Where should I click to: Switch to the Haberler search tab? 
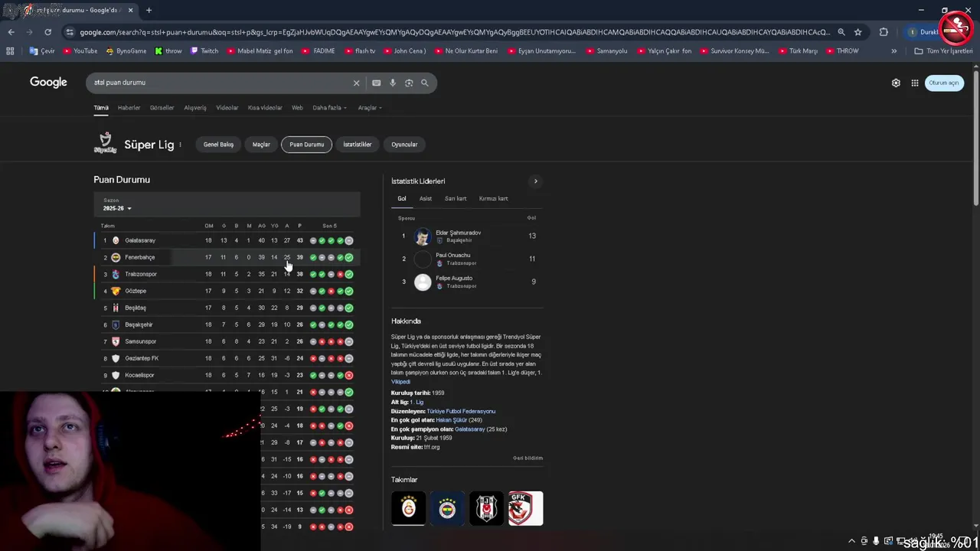click(129, 108)
